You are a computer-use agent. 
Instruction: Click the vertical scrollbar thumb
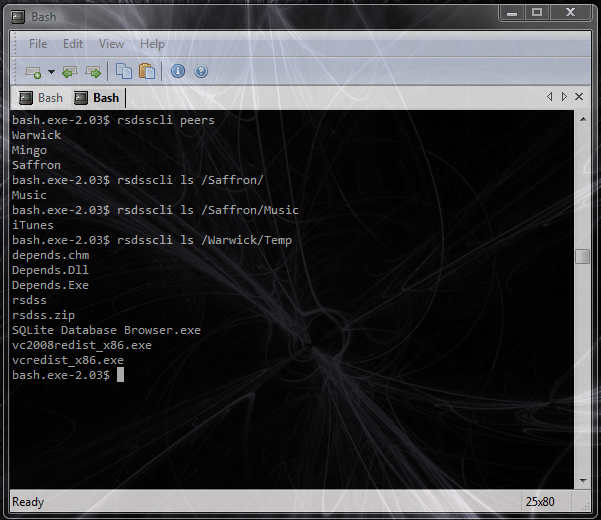(x=582, y=256)
